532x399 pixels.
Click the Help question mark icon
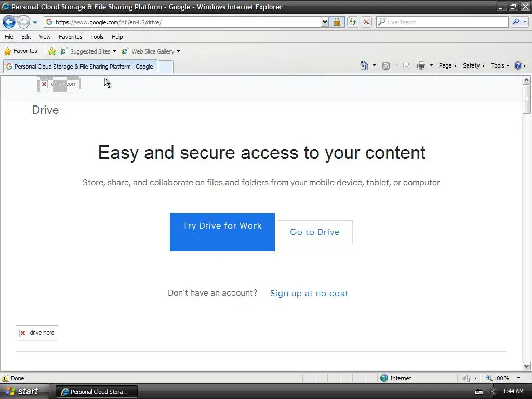click(518, 65)
